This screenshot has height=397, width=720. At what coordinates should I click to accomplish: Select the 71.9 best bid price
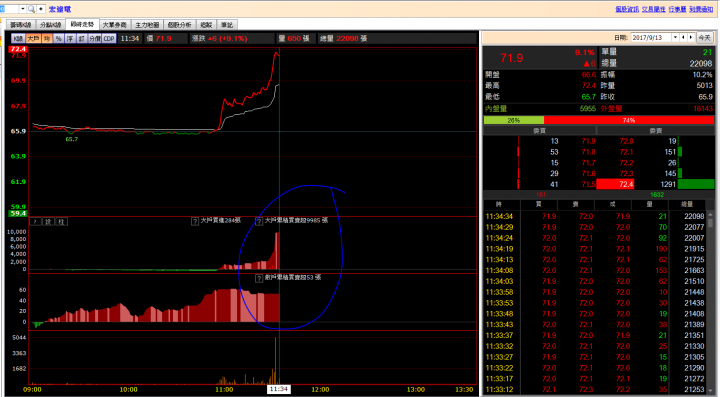[588, 141]
